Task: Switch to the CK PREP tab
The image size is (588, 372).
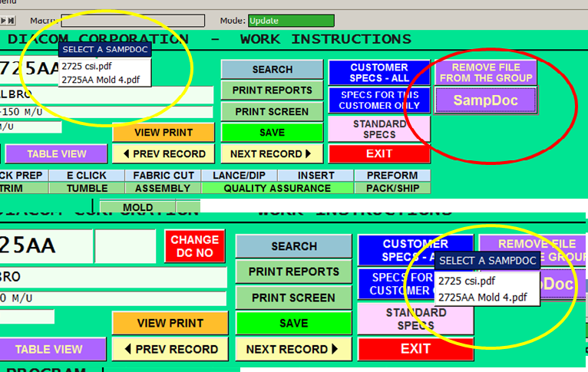Action: pyautogui.click(x=24, y=176)
